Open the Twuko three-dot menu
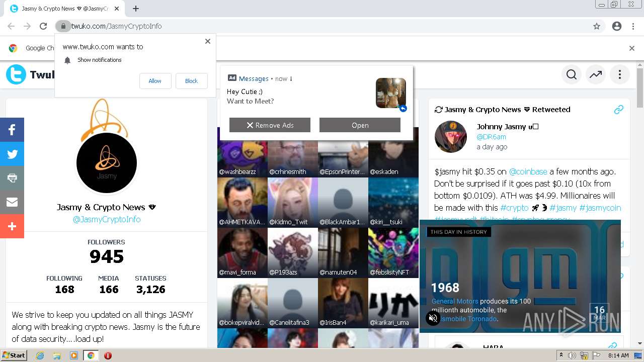 620,75
